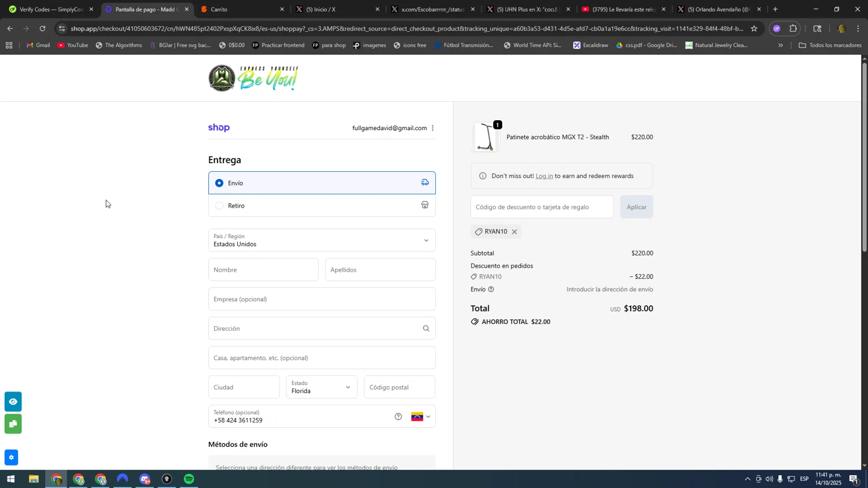The width and height of the screenshot is (868, 488).
Task: Click the discount code input field
Action: pyautogui.click(x=542, y=207)
